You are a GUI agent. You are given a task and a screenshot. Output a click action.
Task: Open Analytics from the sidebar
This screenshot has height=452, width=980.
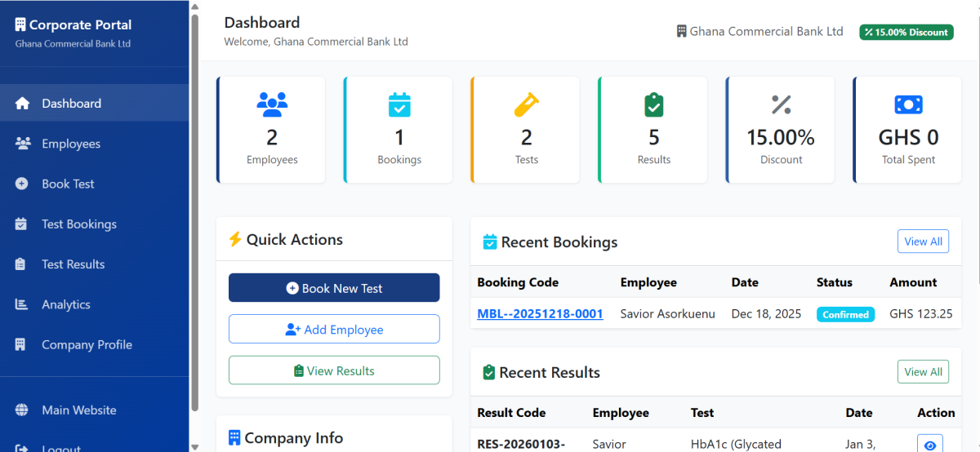[x=95, y=304]
